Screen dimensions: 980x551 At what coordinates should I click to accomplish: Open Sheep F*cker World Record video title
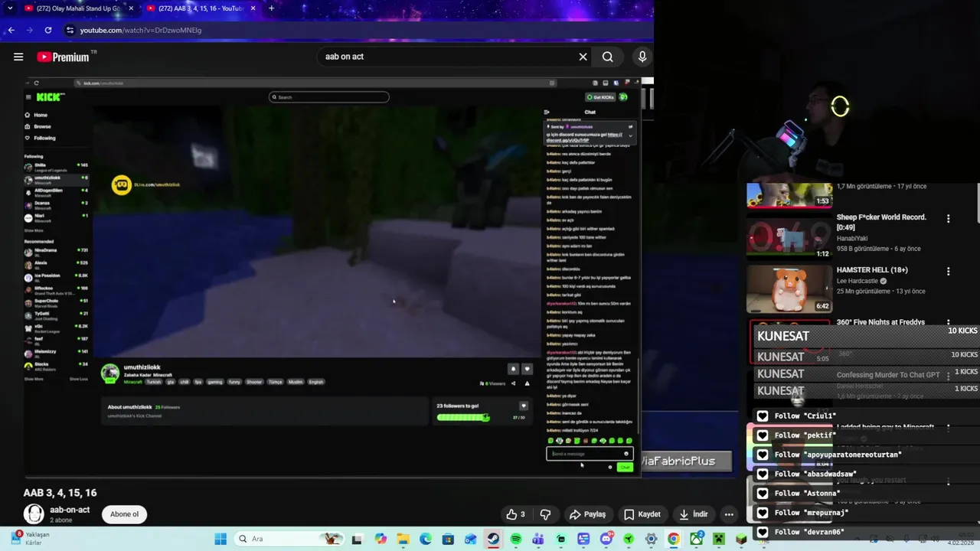881,222
